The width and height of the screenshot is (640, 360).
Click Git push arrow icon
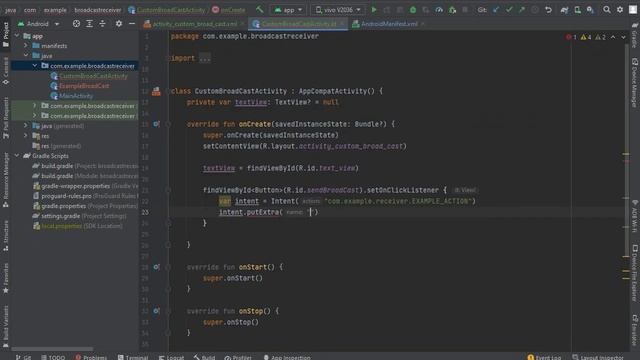[x=522, y=9]
